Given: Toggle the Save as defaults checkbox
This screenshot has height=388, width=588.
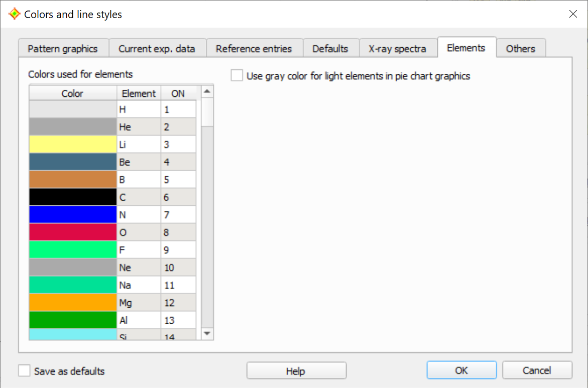Looking at the screenshot, I should (24, 371).
